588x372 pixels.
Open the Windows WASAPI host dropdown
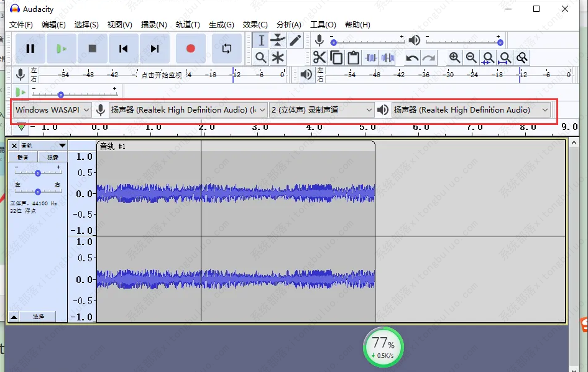click(x=52, y=110)
